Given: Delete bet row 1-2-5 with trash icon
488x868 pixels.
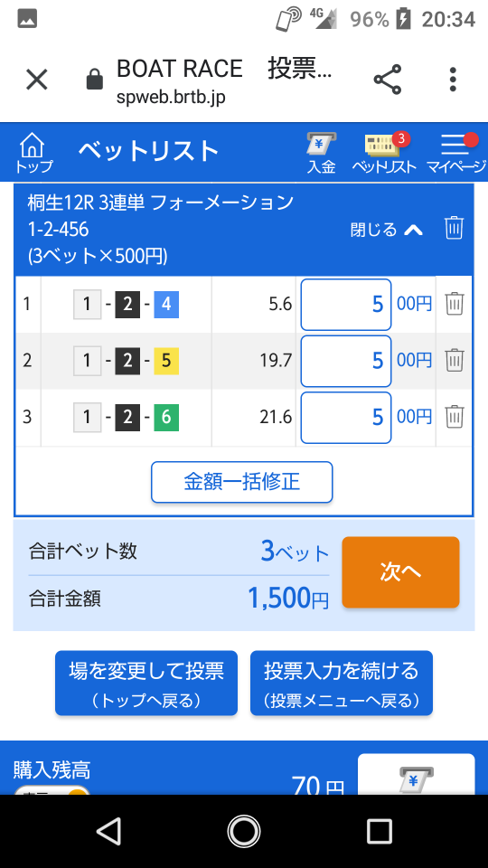Looking at the screenshot, I should tap(455, 361).
